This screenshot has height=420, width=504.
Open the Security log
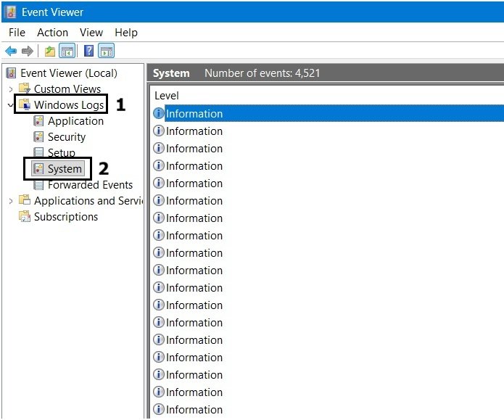pyautogui.click(x=67, y=137)
